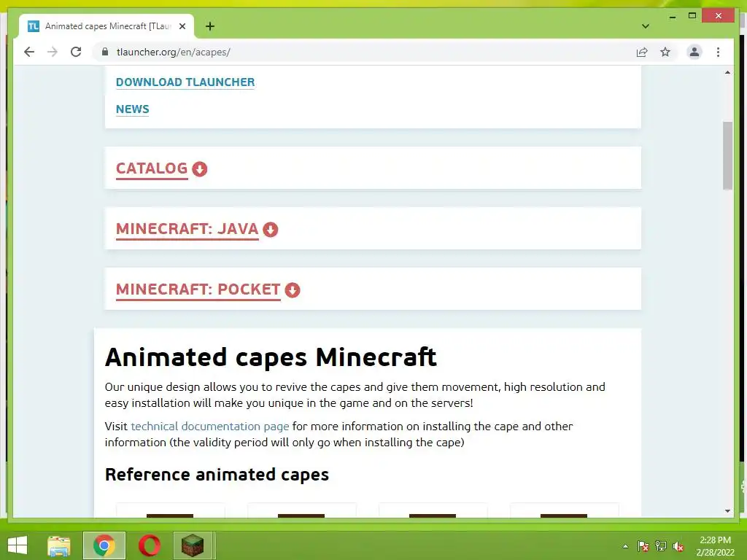The height and width of the screenshot is (560, 747).
Task: Expand the CATALOG red arrow icon
Action: point(200,169)
